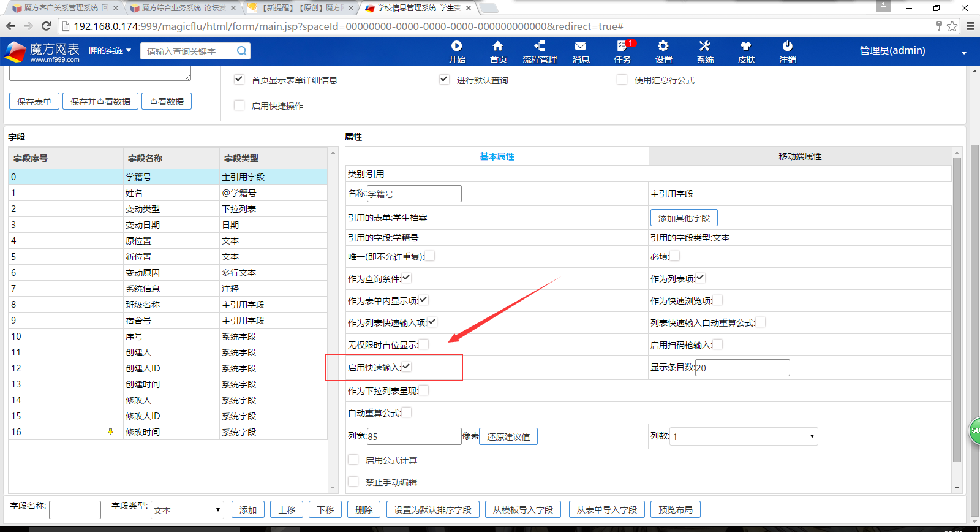Expand the 胖的实施 space dropdown
The width and height of the screenshot is (980, 532).
[110, 50]
